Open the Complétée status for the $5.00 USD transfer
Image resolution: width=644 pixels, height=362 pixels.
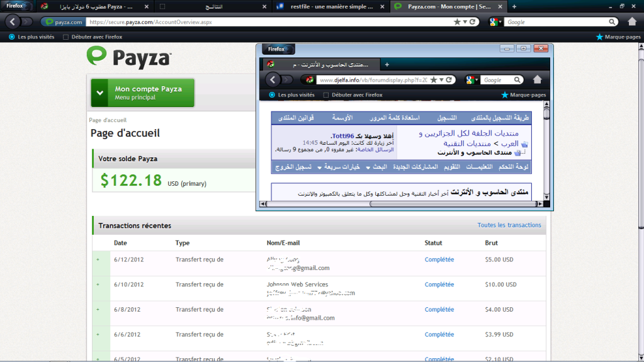coord(439,259)
